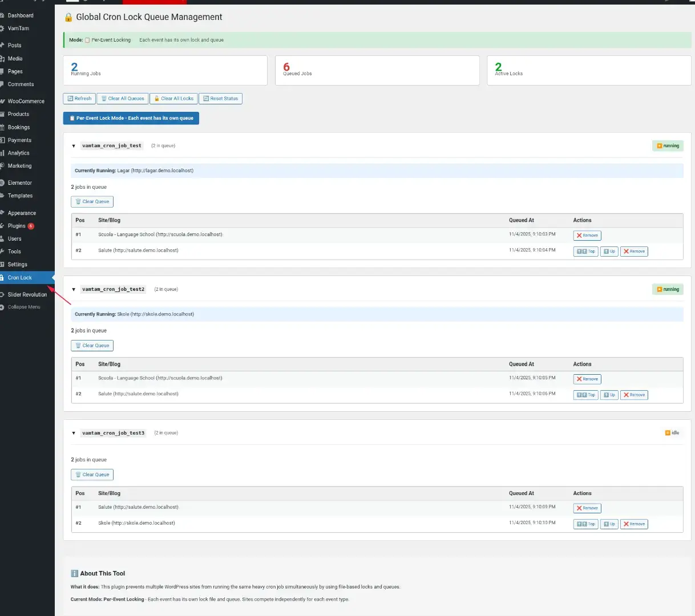Image resolution: width=695 pixels, height=616 pixels.
Task: Click the Refresh button
Action: coord(79,99)
